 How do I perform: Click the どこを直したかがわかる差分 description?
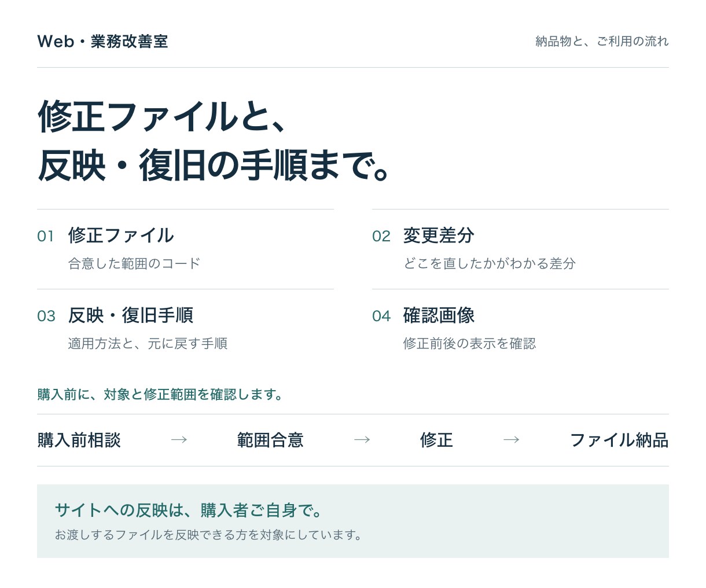coord(490,264)
